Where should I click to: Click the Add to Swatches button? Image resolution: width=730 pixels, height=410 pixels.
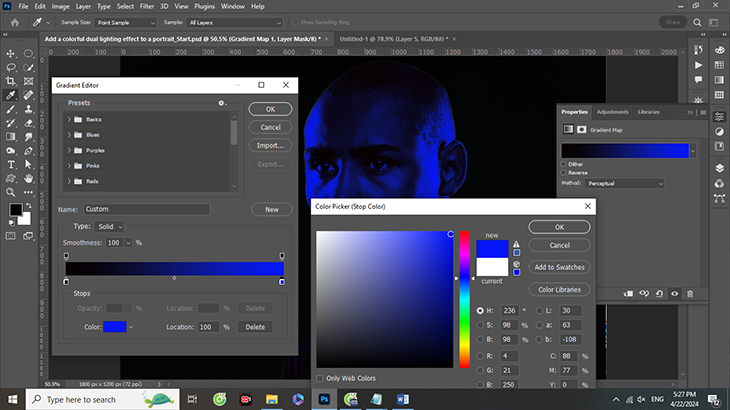559,267
